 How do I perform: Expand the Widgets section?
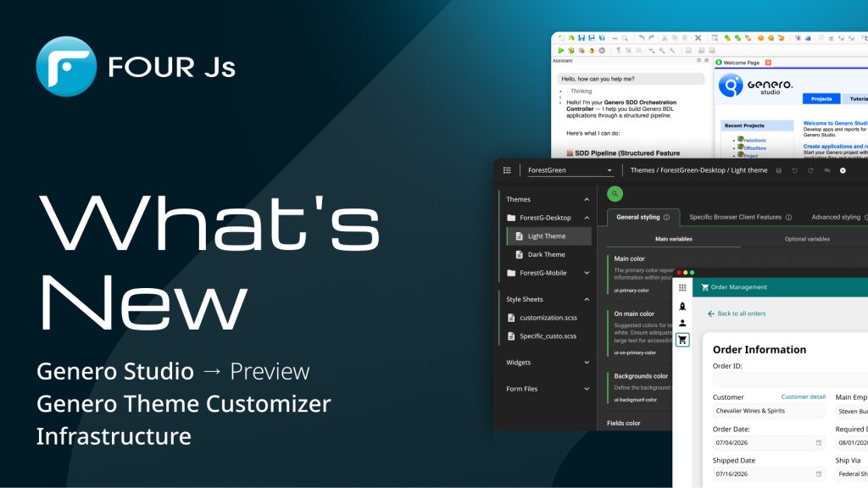587,363
